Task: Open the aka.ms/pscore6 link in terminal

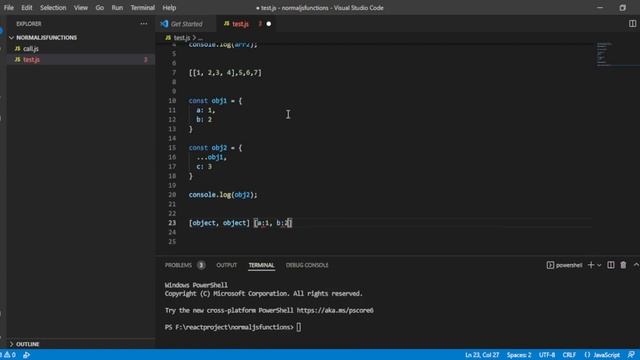Action: click(335, 310)
